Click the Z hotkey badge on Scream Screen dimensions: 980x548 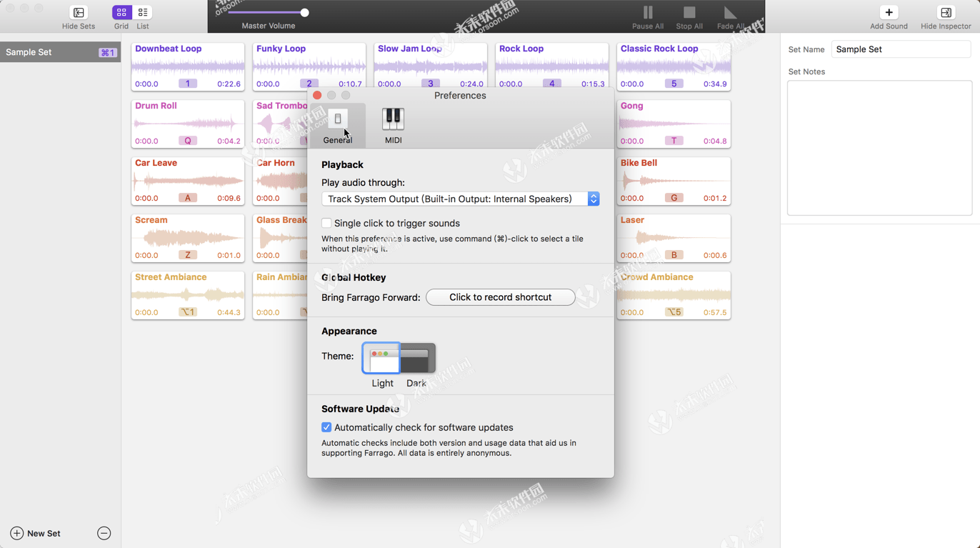click(x=188, y=255)
